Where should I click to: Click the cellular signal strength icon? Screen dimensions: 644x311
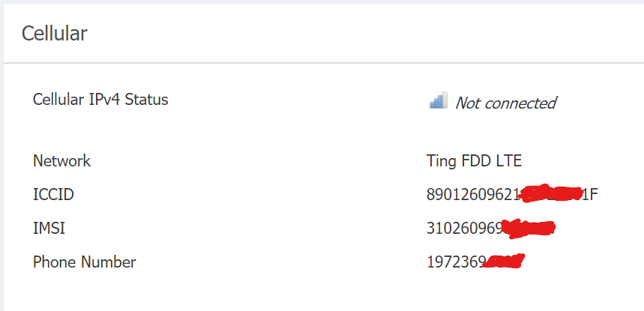tap(438, 101)
